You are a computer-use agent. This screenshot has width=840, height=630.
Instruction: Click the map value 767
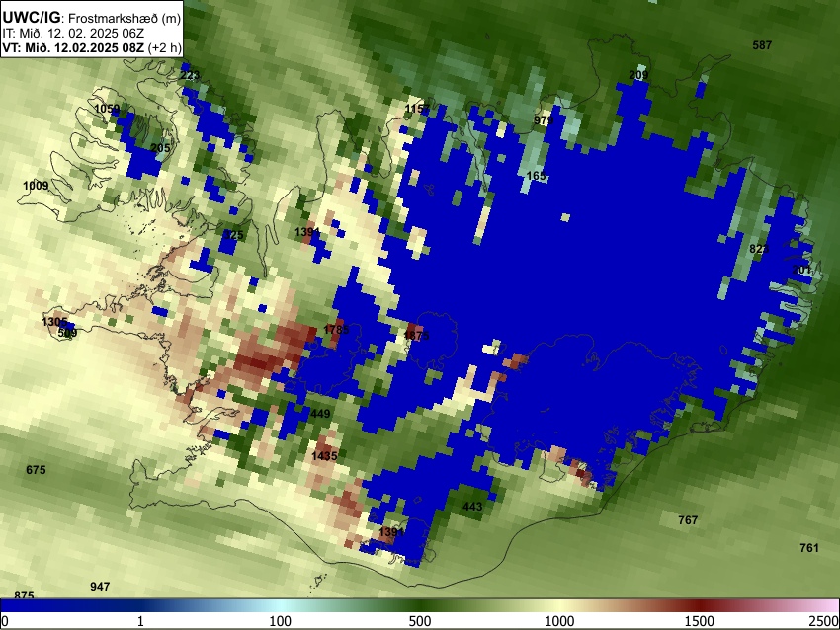coord(688,520)
